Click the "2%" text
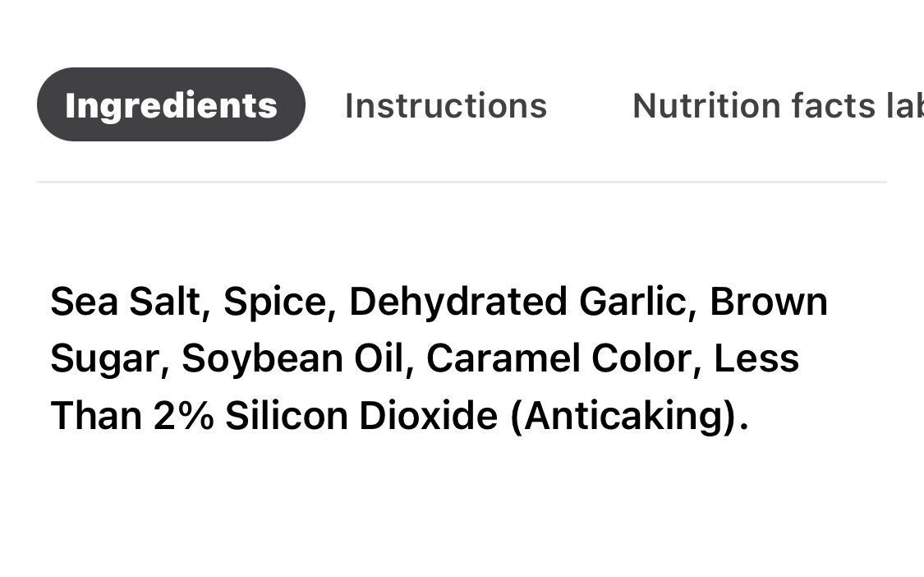The height and width of the screenshot is (577, 924). pyautogui.click(x=184, y=415)
